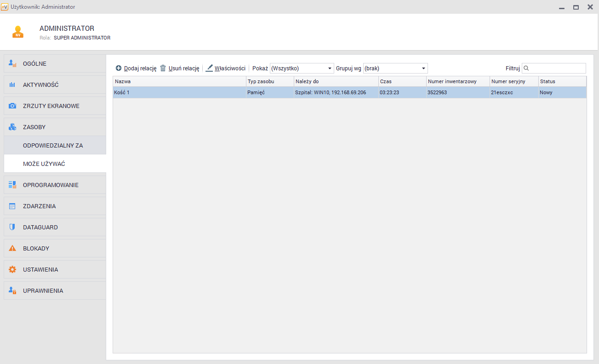Switch to Odpowiedzialny za subsection
Viewport: 599px width, 364px height.
(53, 145)
